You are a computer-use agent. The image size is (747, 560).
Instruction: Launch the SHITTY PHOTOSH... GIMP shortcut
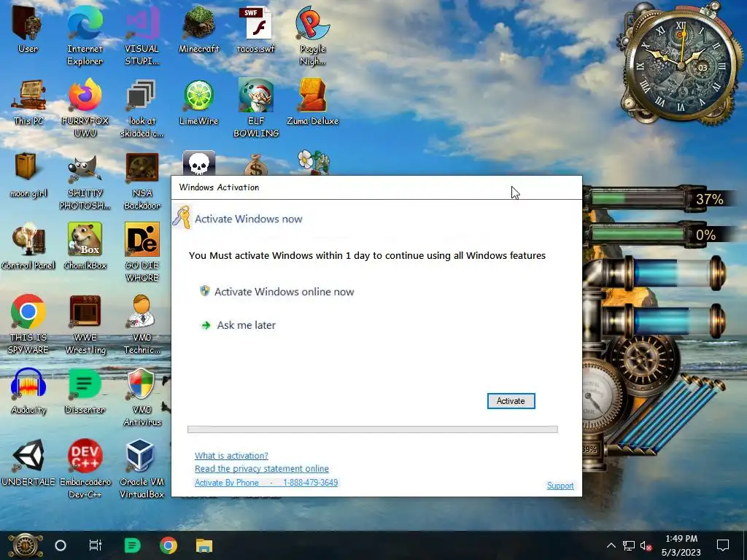pos(85,180)
